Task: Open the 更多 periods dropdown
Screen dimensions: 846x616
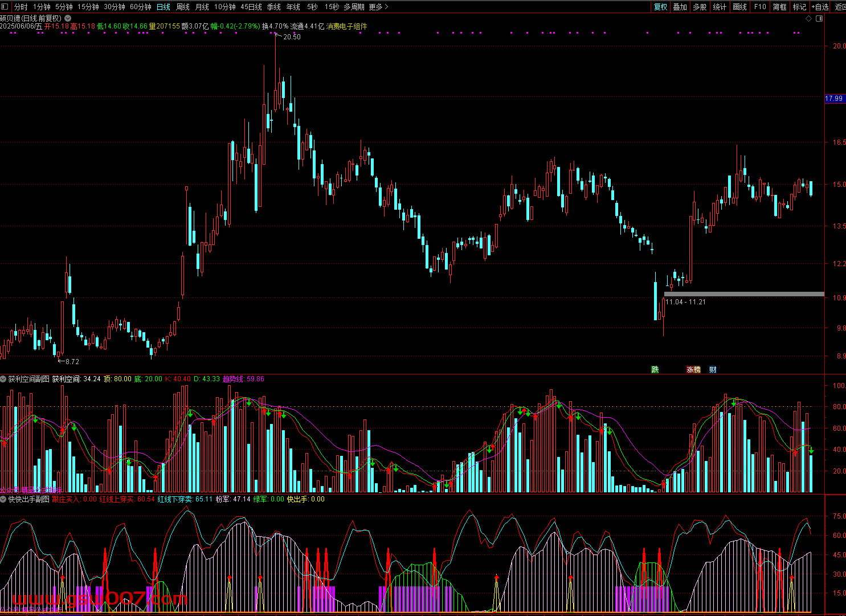Action: (x=378, y=7)
